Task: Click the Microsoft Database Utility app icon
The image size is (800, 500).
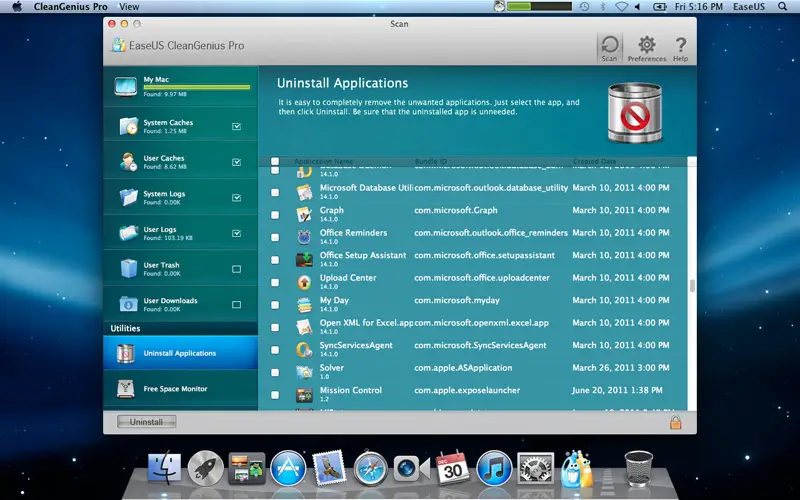Action: point(304,192)
